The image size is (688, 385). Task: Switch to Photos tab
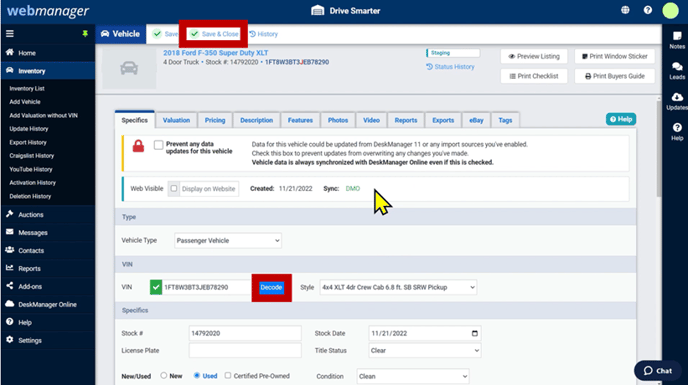[338, 120]
